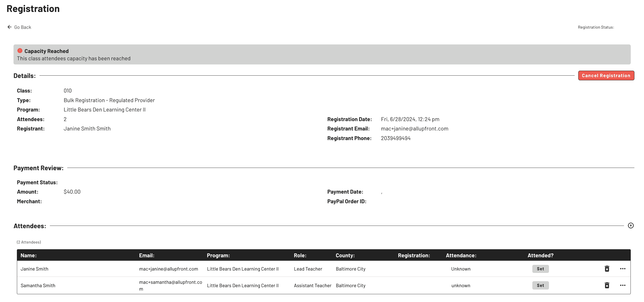Click the Name column header
This screenshot has width=644, height=302.
pyautogui.click(x=29, y=255)
